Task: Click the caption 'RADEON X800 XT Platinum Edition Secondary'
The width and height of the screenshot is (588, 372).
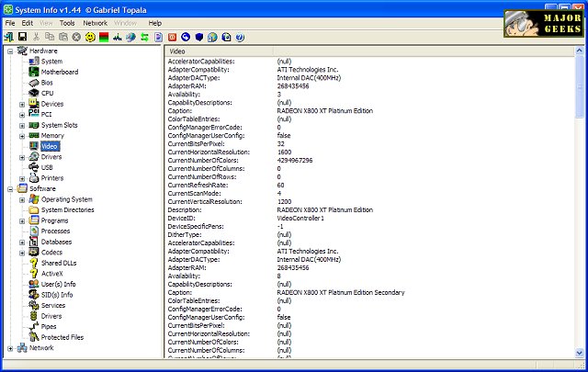Action: click(341, 292)
